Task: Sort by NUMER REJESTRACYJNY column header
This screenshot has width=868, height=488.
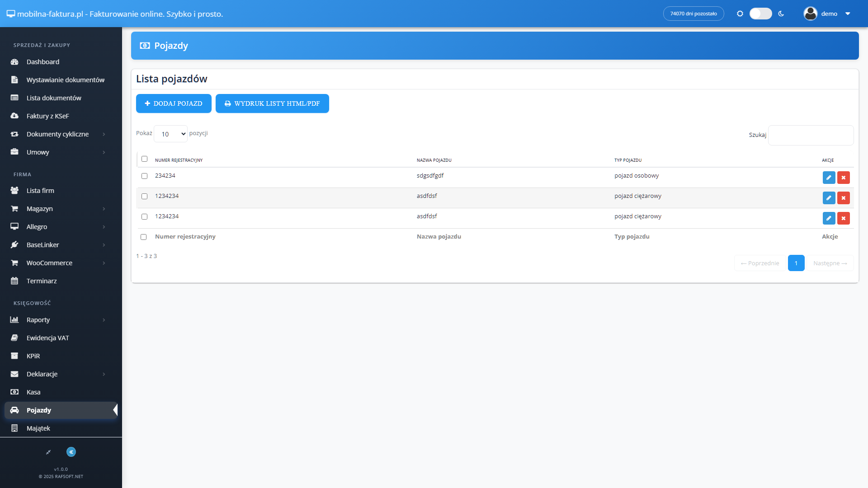Action: click(x=179, y=160)
